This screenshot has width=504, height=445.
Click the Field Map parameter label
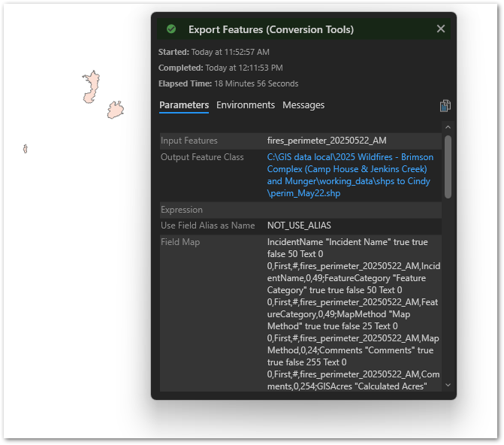[180, 242]
